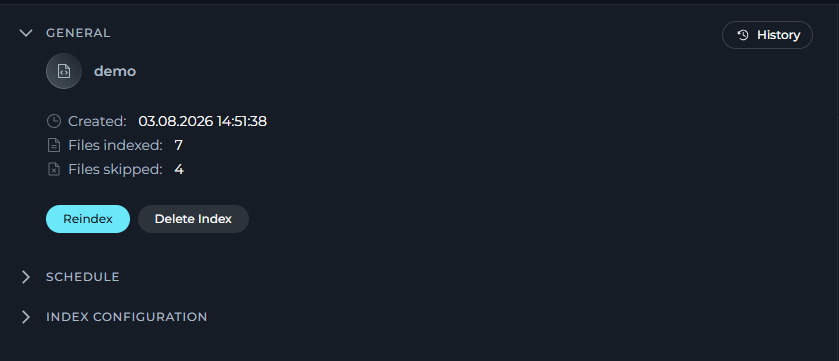Viewport: 839px width, 361px height.
Task: Click the GENERAL section header label
Action: (78, 33)
